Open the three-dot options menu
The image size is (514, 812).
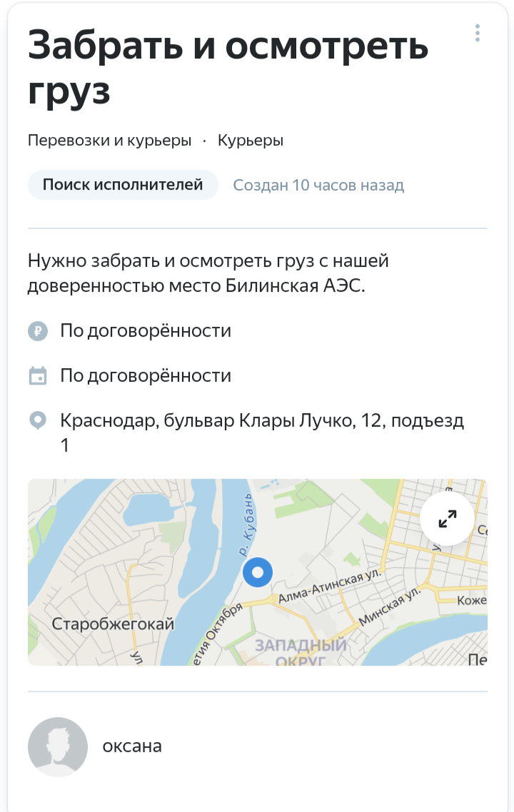click(477, 33)
